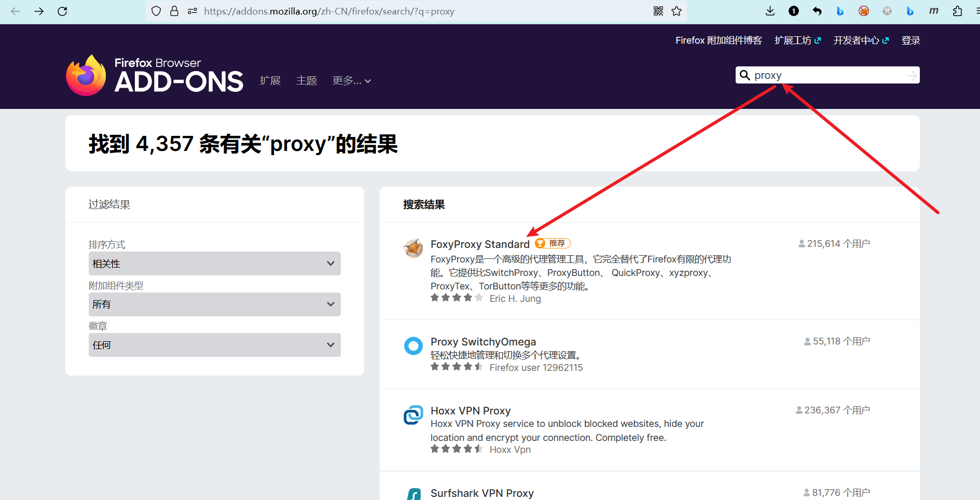The width and height of the screenshot is (980, 500).
Task: Click the FoxyProxy description starting FoxyProxy是一个高级的
Action: pyautogui.click(x=581, y=273)
